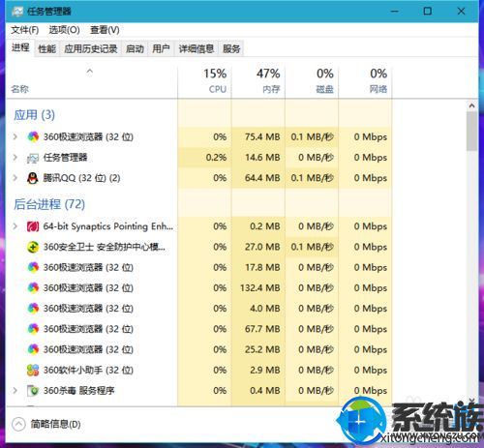Switch to the 详细信息 tab

[x=197, y=48]
